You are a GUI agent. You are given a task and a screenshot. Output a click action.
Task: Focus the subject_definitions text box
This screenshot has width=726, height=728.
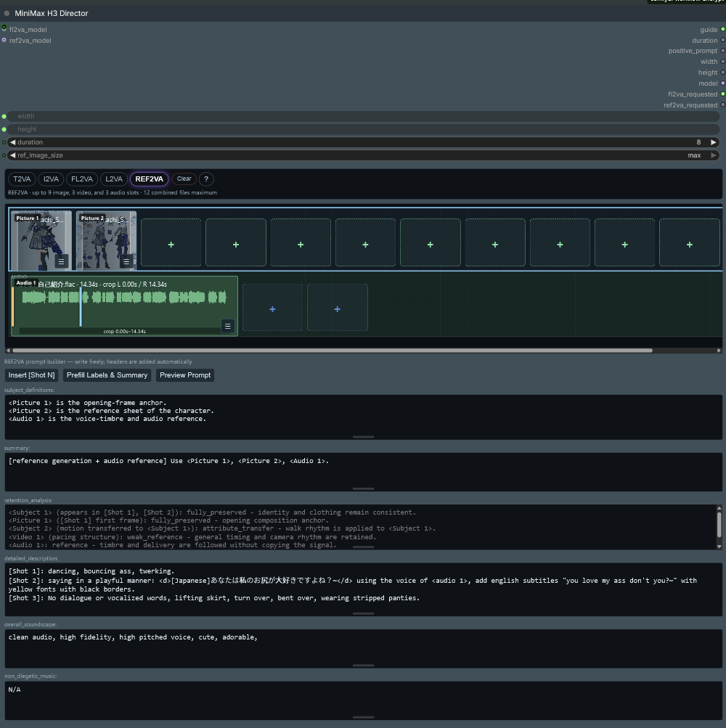coord(363,417)
